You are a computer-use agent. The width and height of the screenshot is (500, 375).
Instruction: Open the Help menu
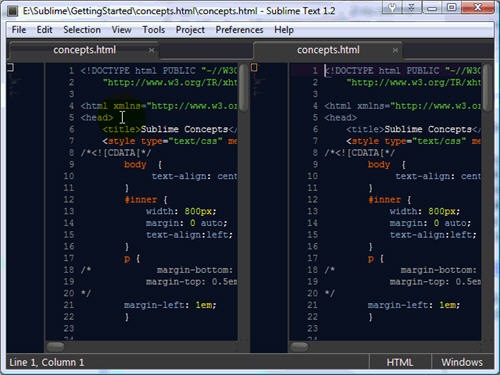pos(284,30)
